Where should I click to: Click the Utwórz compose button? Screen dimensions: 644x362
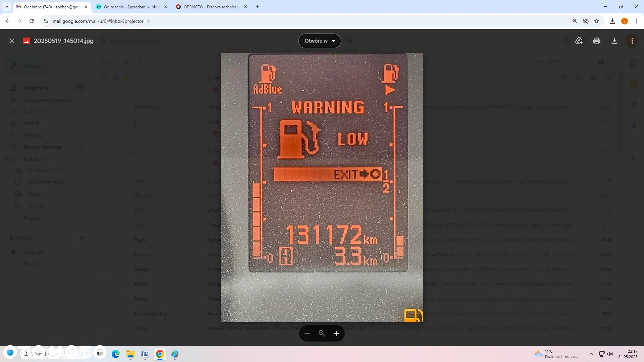pyautogui.click(x=26, y=66)
